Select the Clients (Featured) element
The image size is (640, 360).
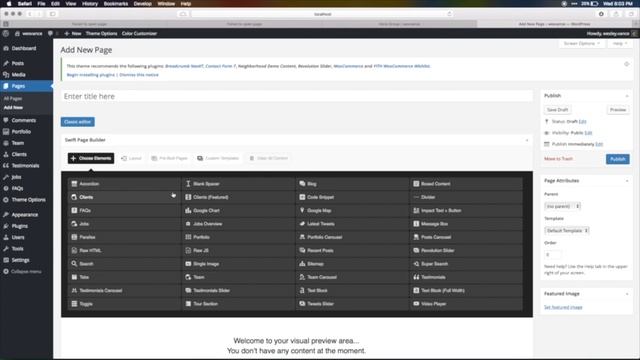pos(238,197)
